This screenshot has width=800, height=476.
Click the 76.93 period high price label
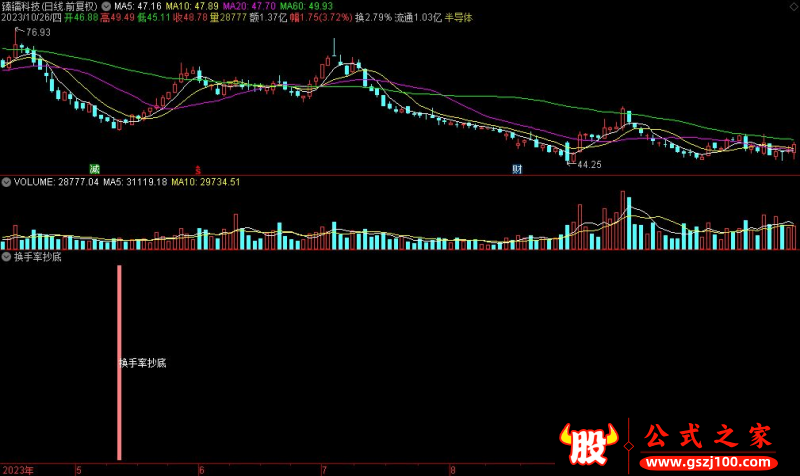coord(38,33)
